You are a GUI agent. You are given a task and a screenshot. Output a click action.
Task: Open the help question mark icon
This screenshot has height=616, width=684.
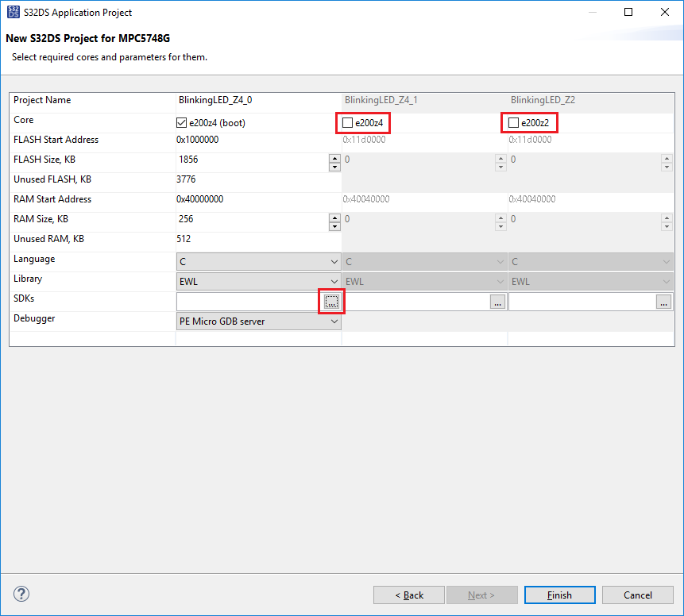(21, 594)
